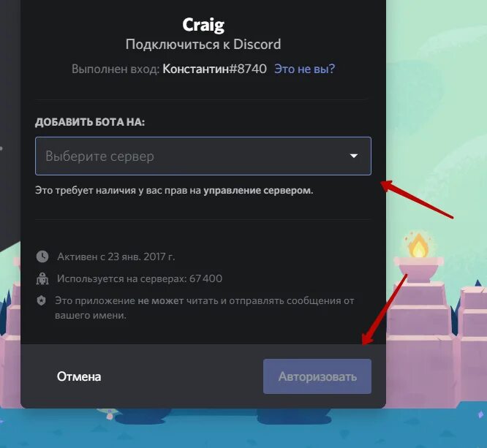Click the Выполнен вход: label

click(116, 69)
